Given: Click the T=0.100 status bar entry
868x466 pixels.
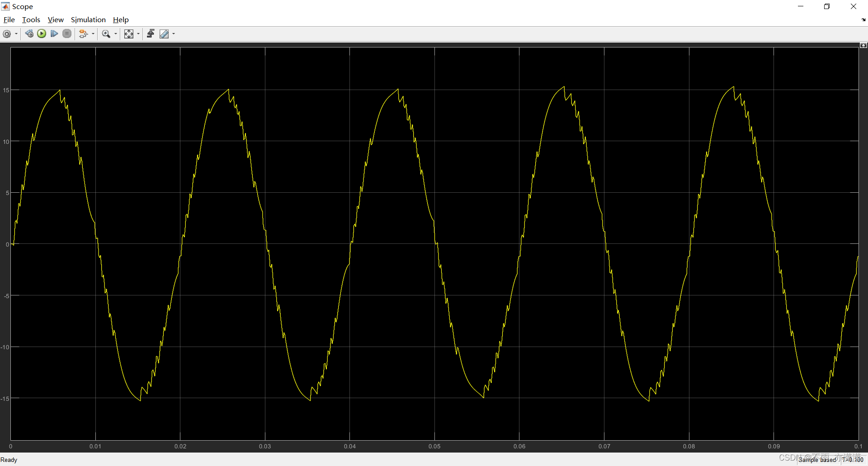Looking at the screenshot, I should (x=853, y=460).
